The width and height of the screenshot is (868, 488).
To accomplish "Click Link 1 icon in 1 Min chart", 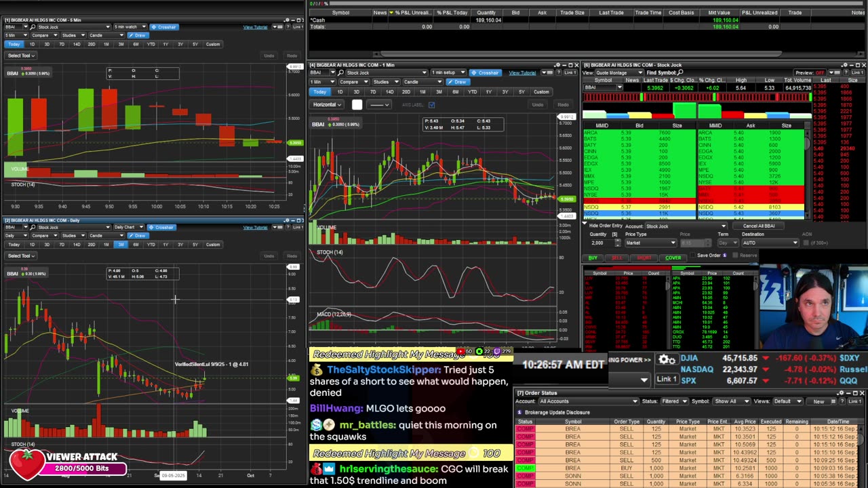I will [x=570, y=73].
